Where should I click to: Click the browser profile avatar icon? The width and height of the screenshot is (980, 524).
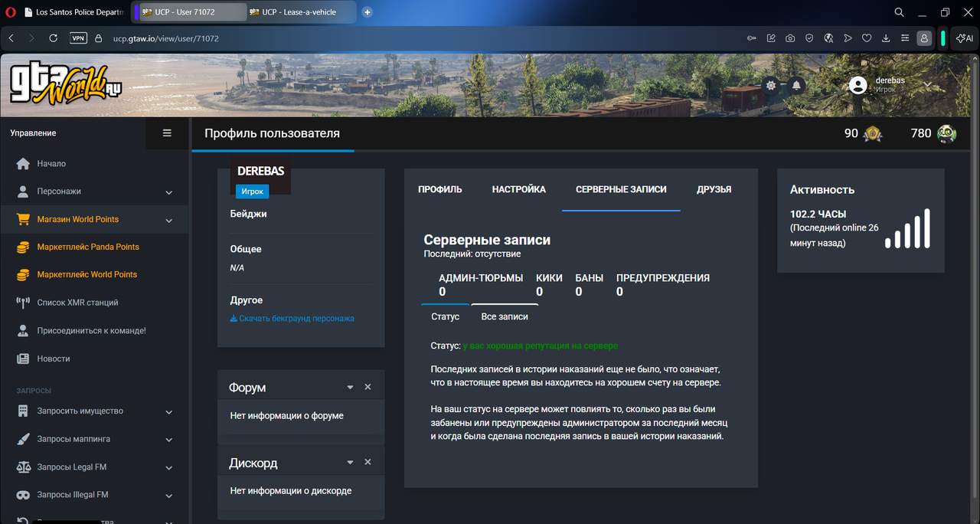coord(925,38)
